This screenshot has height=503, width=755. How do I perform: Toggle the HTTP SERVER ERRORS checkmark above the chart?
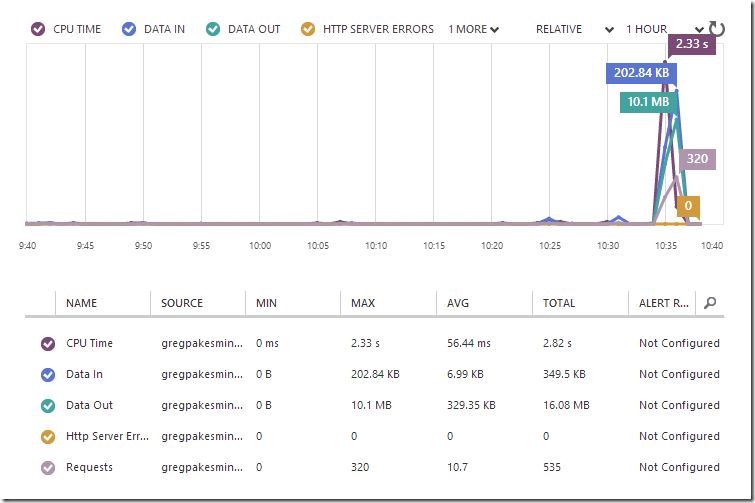308,29
